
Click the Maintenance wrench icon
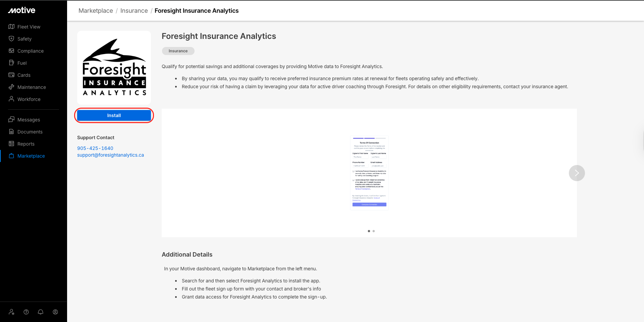11,87
